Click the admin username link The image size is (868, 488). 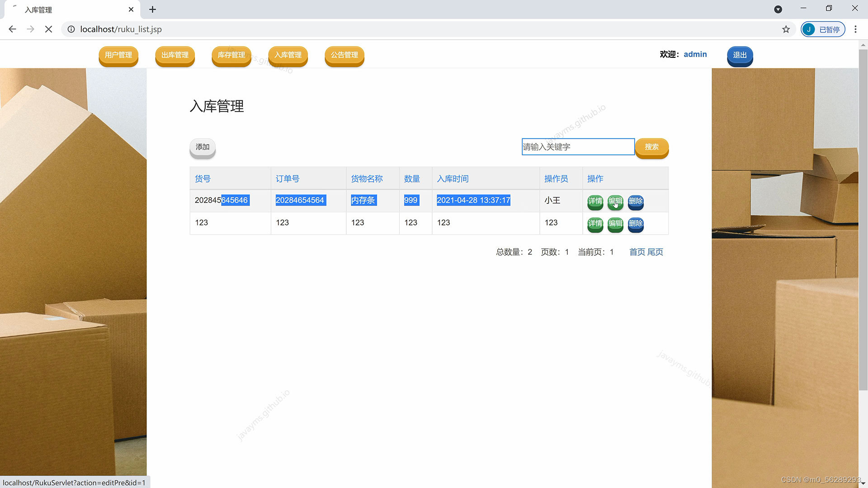[695, 54]
